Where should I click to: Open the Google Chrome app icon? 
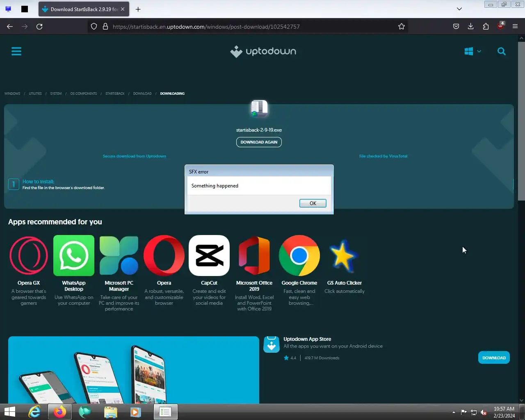coord(299,255)
